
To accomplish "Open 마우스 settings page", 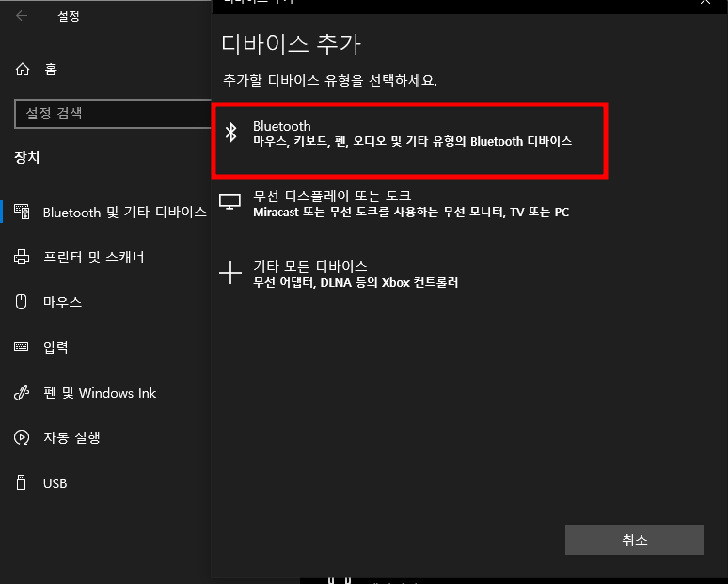I will [x=62, y=302].
